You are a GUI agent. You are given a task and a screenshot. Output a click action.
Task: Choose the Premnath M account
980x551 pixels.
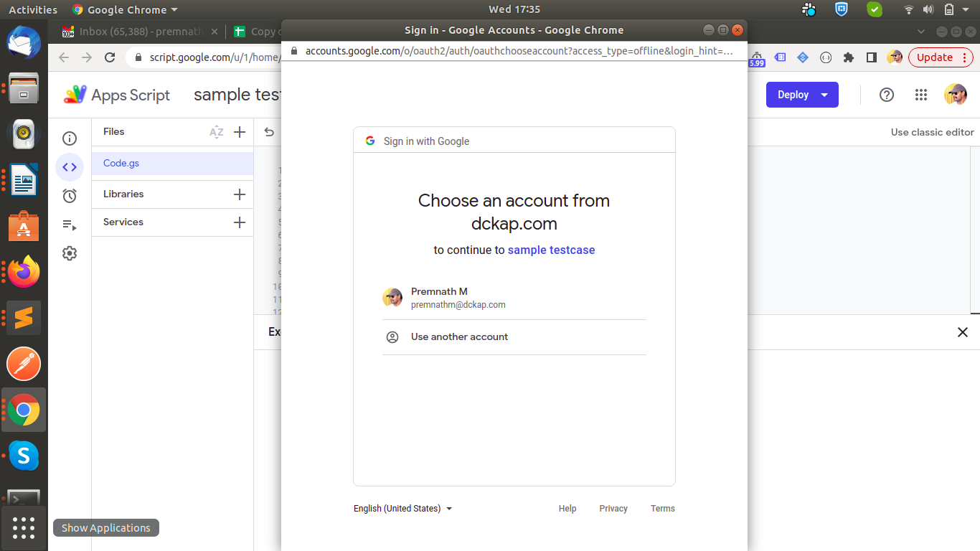(514, 298)
